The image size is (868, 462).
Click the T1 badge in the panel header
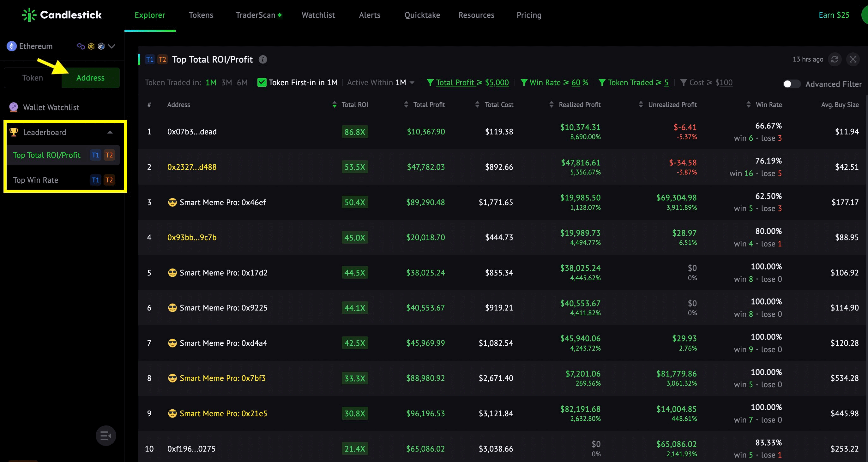pyautogui.click(x=150, y=59)
